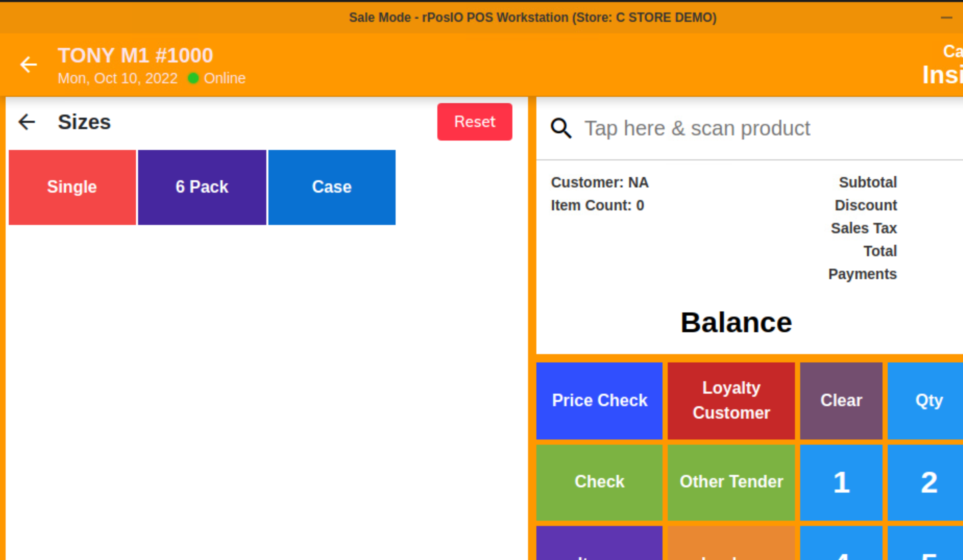Click the Total label
The height and width of the screenshot is (560, 963).
coord(880,251)
